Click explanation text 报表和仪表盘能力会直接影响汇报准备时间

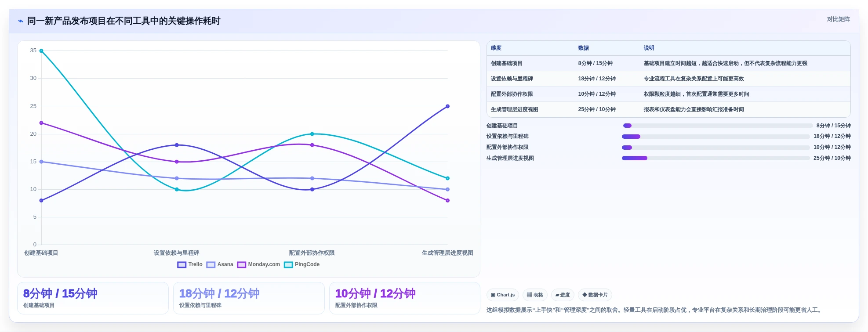click(x=694, y=109)
